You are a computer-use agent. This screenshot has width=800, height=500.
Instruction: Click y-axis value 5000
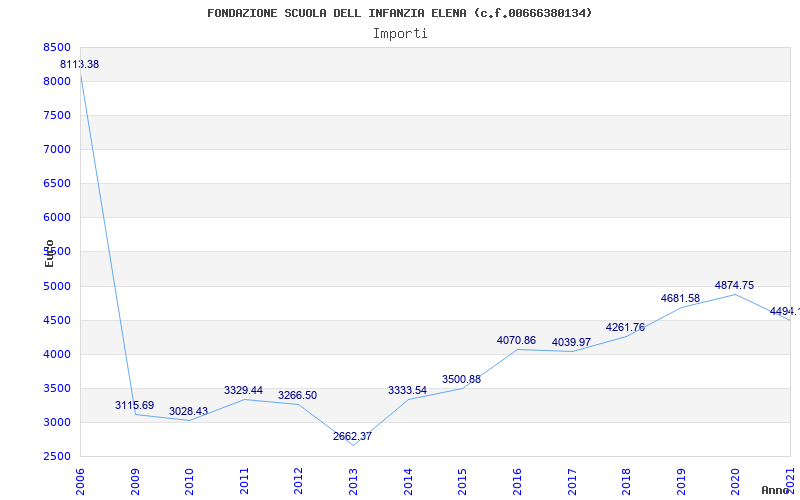55,286
